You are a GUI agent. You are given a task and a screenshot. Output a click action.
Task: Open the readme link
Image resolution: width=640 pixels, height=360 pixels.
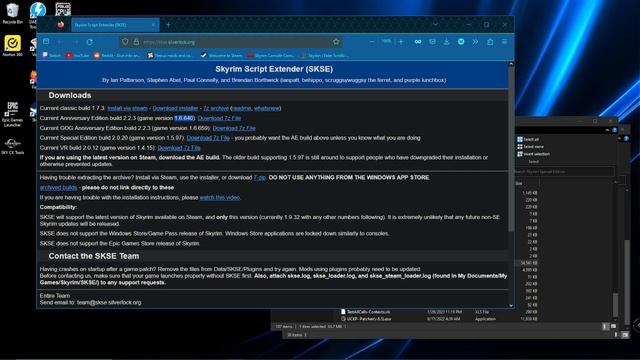242,108
